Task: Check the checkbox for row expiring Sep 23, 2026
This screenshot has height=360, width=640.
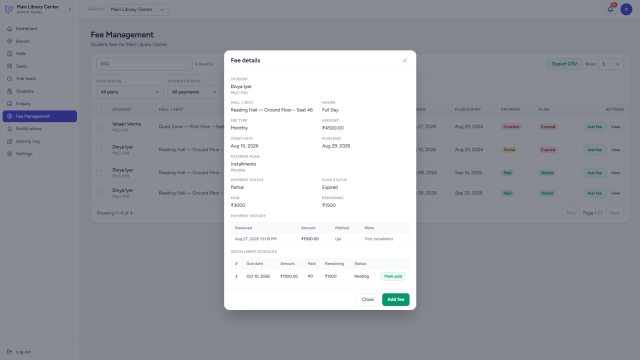Action: click(x=99, y=193)
